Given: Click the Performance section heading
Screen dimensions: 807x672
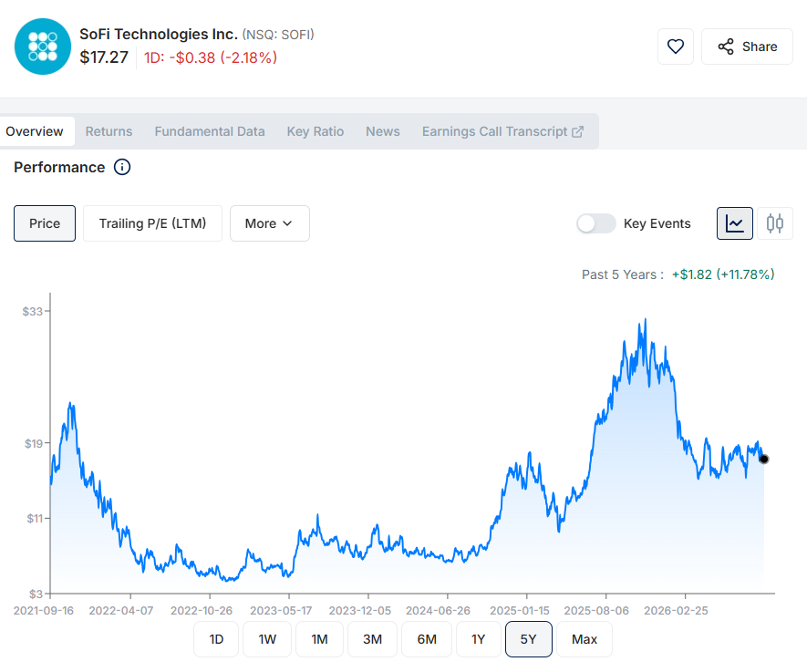Looking at the screenshot, I should point(59,167).
